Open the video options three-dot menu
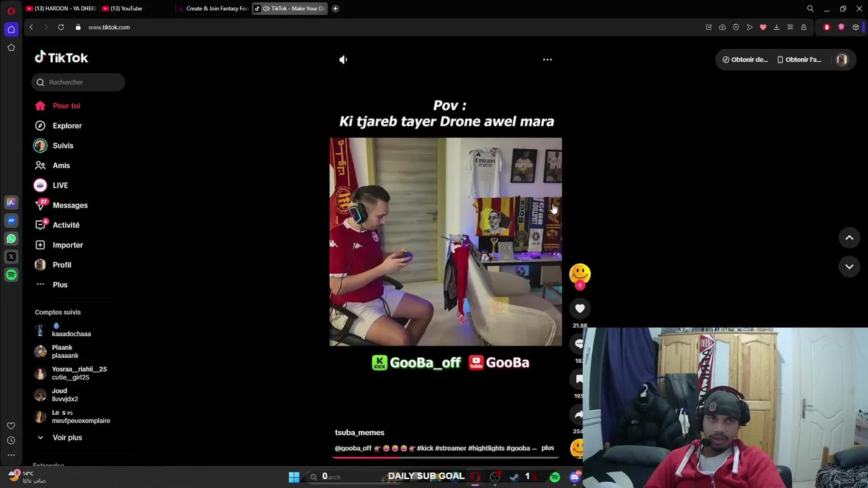 pyautogui.click(x=547, y=60)
